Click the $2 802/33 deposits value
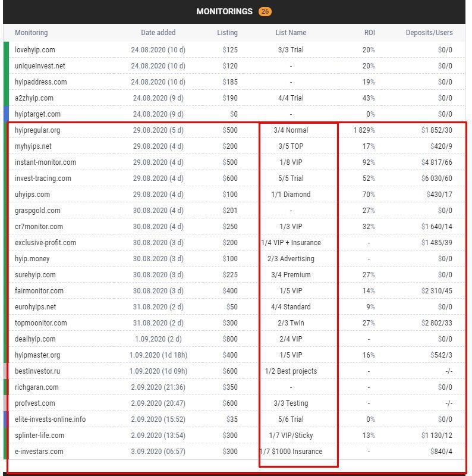The width and height of the screenshot is (472, 476). tap(437, 323)
